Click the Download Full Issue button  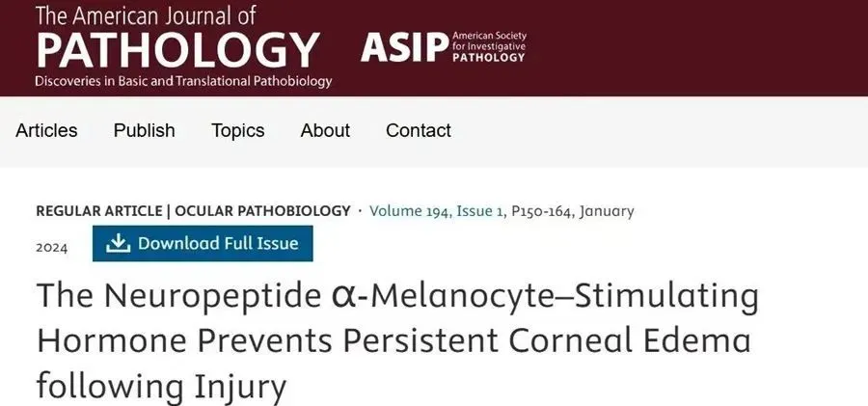203,243
